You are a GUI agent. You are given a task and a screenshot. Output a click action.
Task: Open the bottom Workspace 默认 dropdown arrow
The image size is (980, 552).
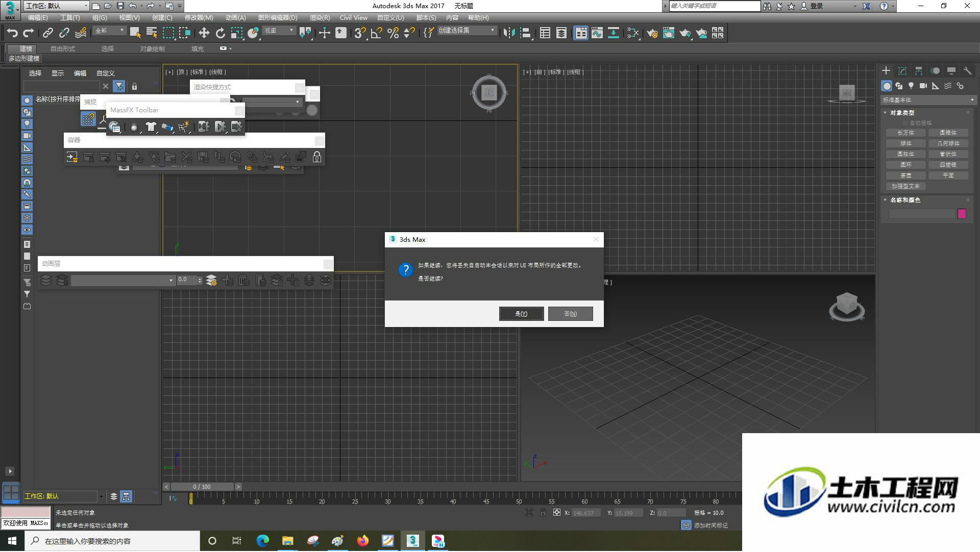[x=101, y=496]
